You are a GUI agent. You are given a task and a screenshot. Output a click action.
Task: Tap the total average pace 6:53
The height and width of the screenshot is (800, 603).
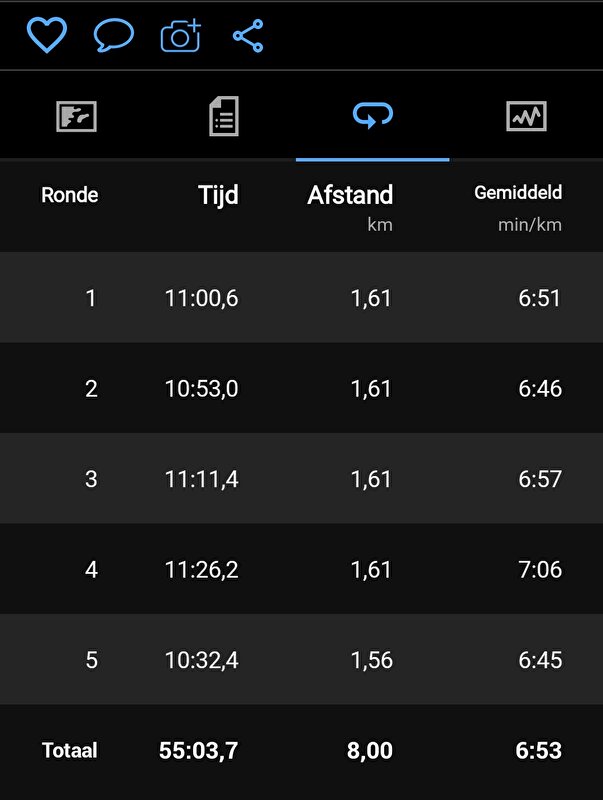pos(538,751)
